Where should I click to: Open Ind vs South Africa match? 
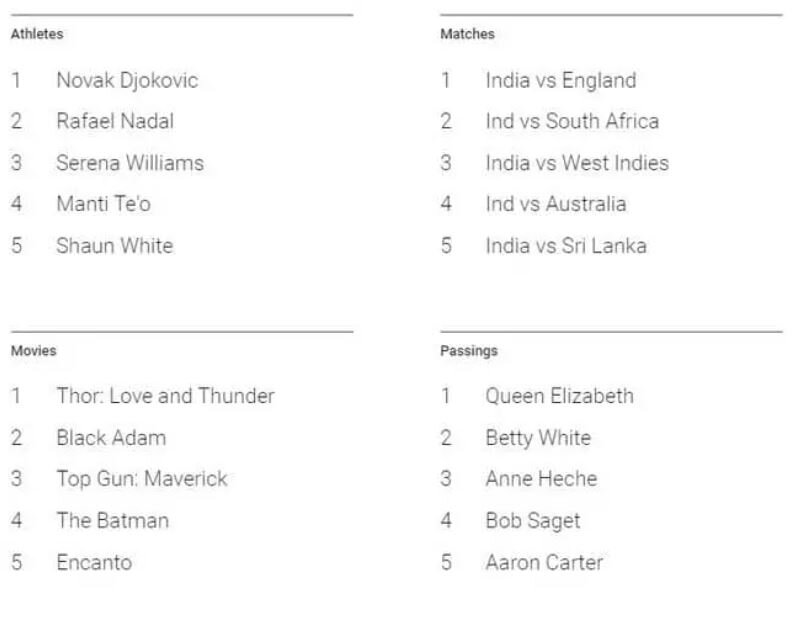(x=572, y=121)
